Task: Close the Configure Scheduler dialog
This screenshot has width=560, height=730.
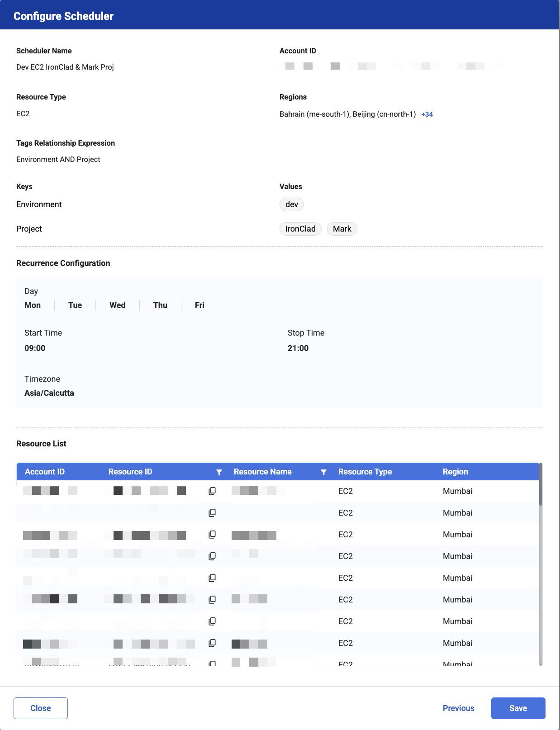Action: [41, 708]
